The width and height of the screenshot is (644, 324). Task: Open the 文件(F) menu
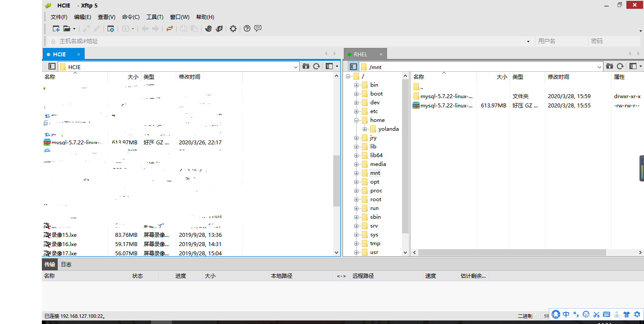point(59,17)
